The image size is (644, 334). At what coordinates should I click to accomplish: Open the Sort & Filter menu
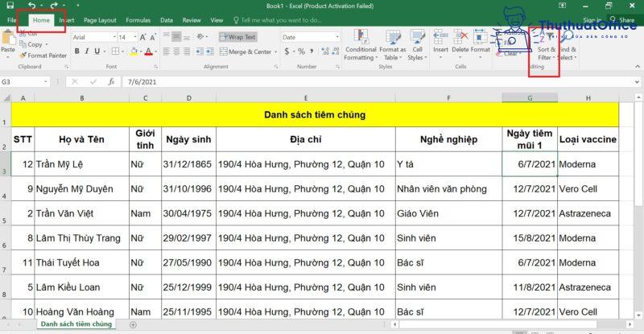546,45
